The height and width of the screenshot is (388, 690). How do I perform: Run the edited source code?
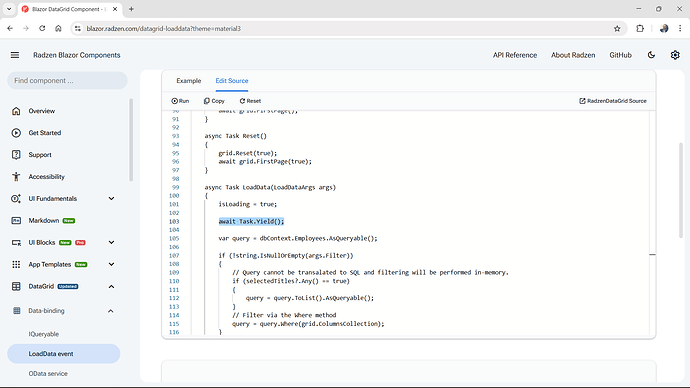click(180, 101)
